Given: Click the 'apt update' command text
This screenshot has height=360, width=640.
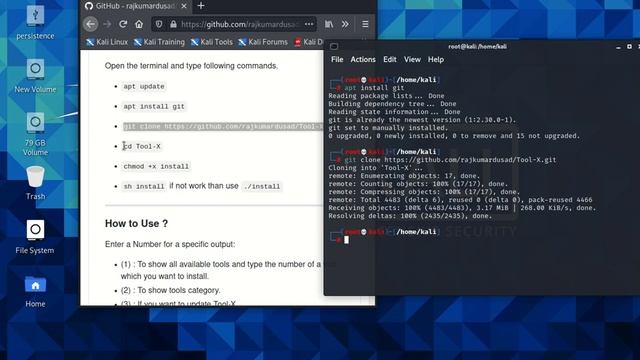Looking at the screenshot, I should pos(144,87).
